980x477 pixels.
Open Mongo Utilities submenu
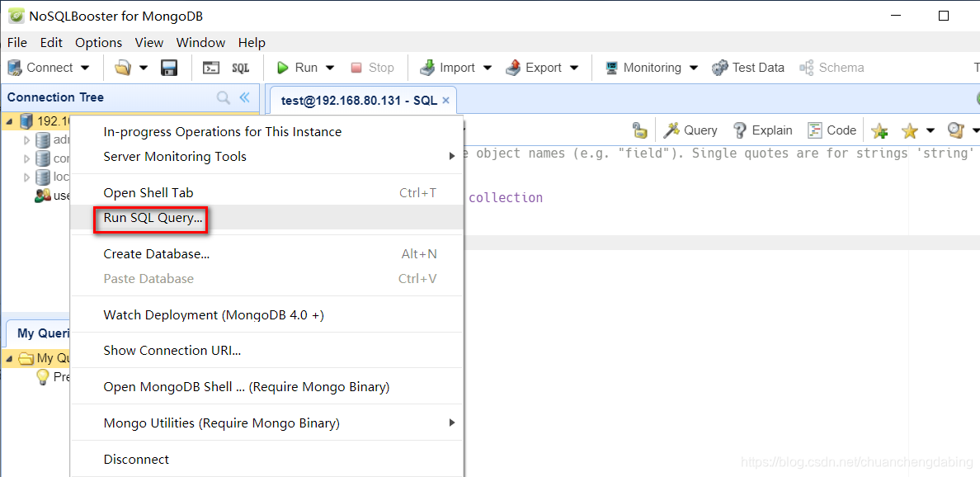pos(267,423)
